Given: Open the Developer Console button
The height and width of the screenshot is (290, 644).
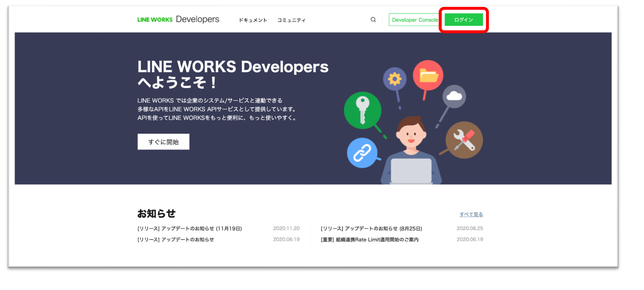Looking at the screenshot, I should pos(414,20).
